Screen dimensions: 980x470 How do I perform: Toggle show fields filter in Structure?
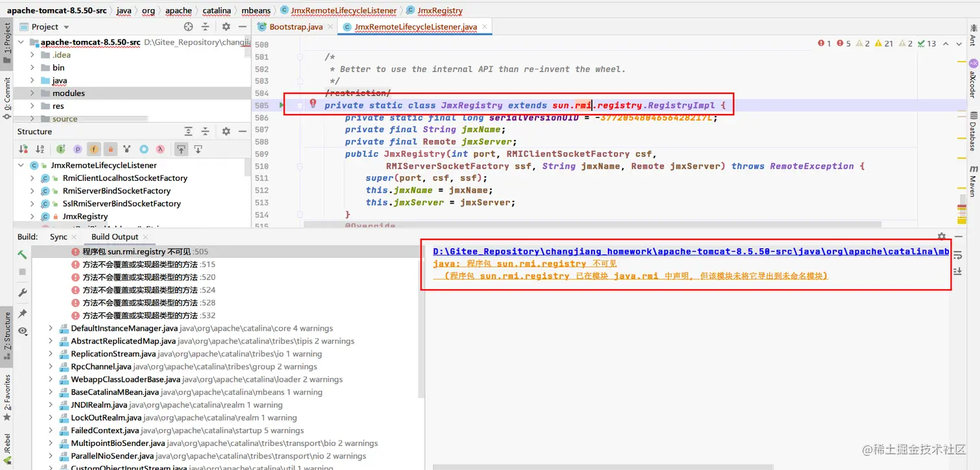[x=93, y=149]
